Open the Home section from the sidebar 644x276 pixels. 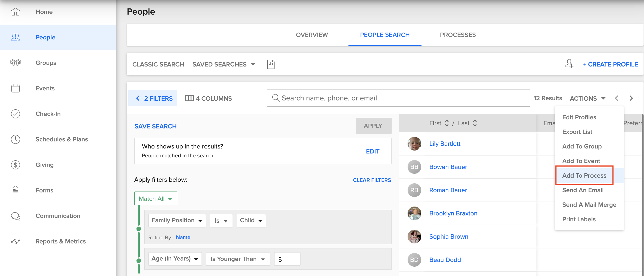44,12
